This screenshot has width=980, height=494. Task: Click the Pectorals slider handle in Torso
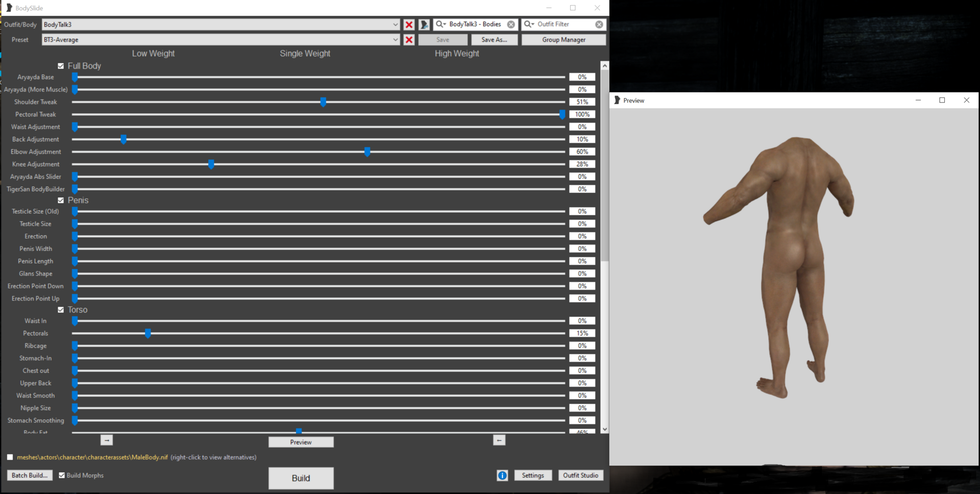(x=148, y=333)
